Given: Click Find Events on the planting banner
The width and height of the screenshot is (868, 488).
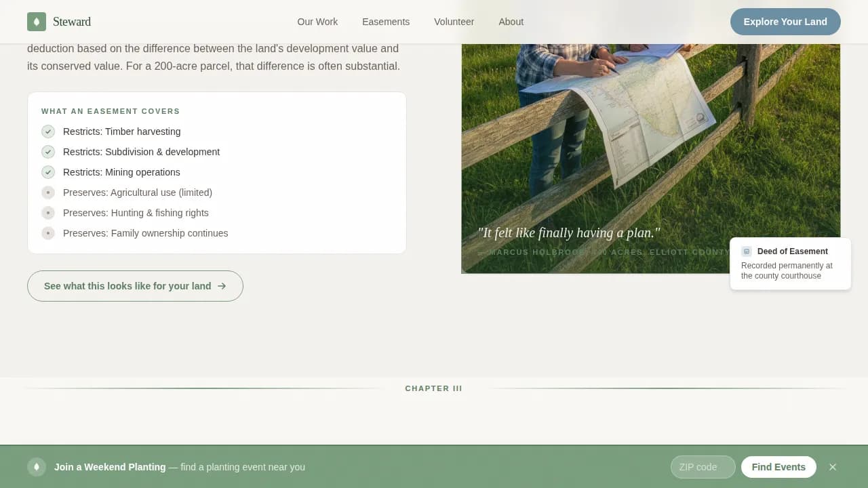Looking at the screenshot, I should (x=778, y=467).
